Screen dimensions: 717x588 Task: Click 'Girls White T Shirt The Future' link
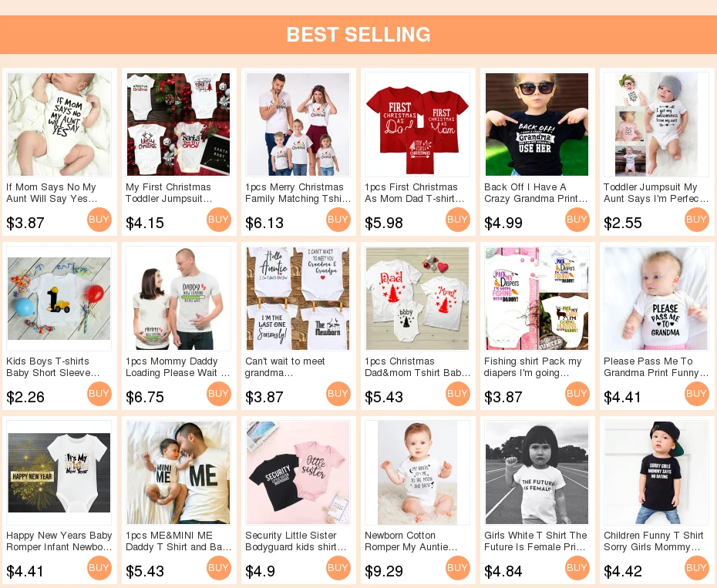[x=536, y=541]
